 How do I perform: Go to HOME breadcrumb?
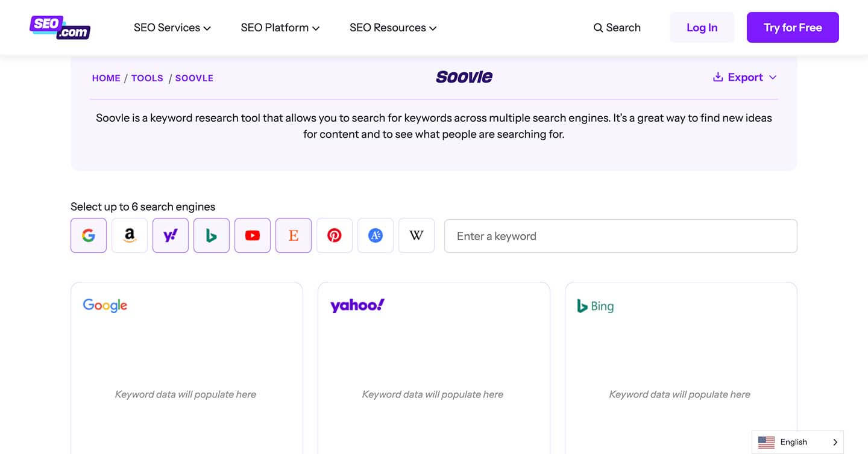click(106, 78)
